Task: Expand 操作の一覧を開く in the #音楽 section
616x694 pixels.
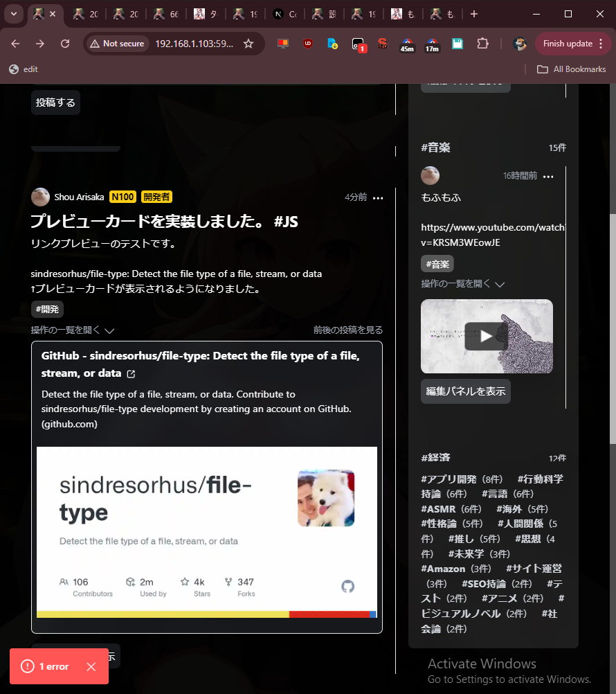Action: pyautogui.click(x=460, y=284)
